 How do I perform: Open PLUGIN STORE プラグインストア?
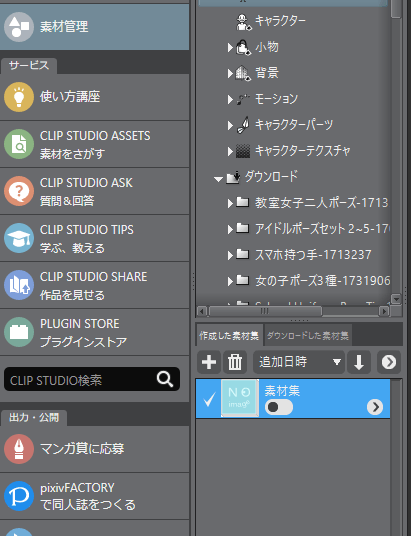click(94, 332)
